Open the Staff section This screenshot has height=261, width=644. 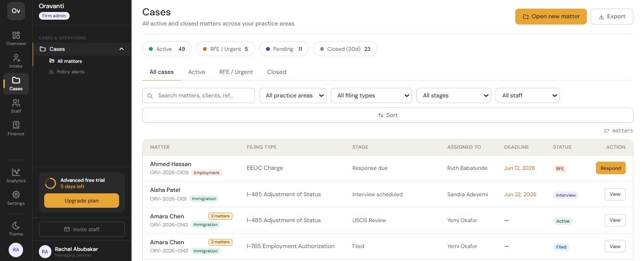pyautogui.click(x=16, y=106)
